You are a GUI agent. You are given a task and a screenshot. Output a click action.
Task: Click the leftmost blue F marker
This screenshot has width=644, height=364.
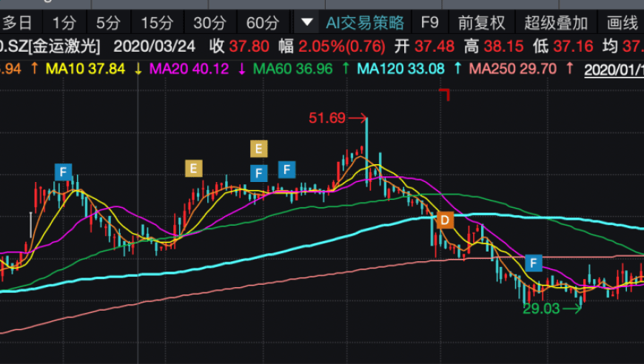click(63, 172)
